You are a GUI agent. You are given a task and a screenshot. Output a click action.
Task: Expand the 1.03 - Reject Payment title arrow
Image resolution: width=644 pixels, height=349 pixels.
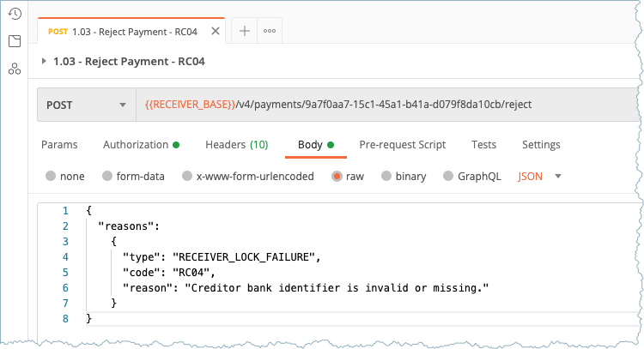pyautogui.click(x=45, y=62)
